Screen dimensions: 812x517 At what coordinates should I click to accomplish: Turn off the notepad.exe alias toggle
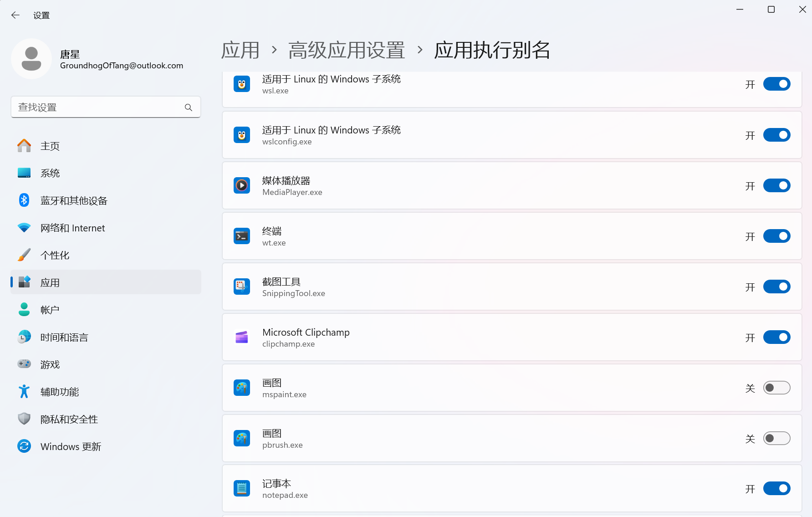(x=776, y=488)
